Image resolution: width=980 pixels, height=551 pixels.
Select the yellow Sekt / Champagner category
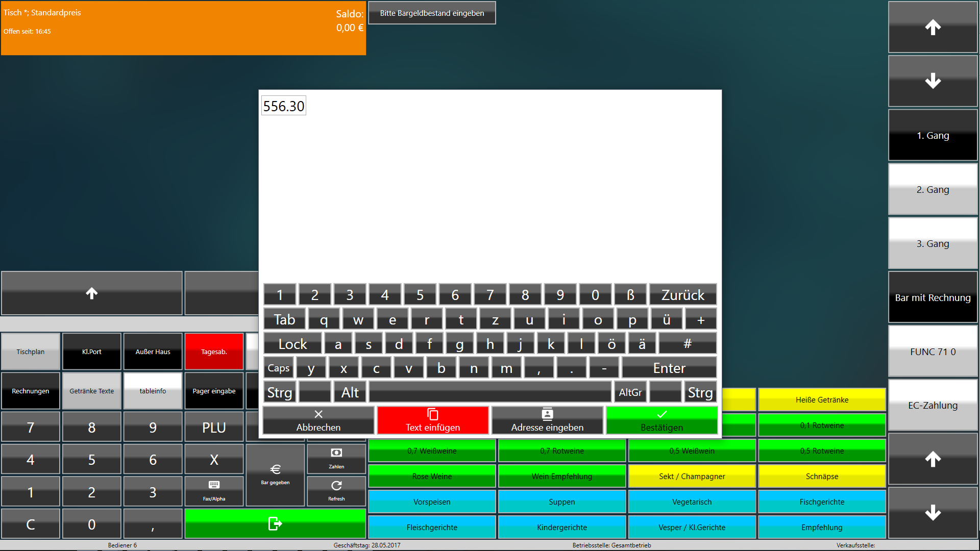coord(692,476)
